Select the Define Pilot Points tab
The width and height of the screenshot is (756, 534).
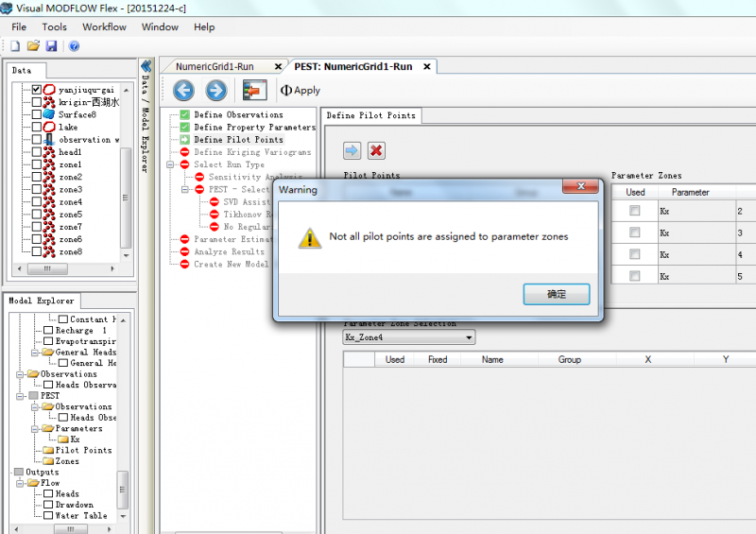pyautogui.click(x=370, y=115)
